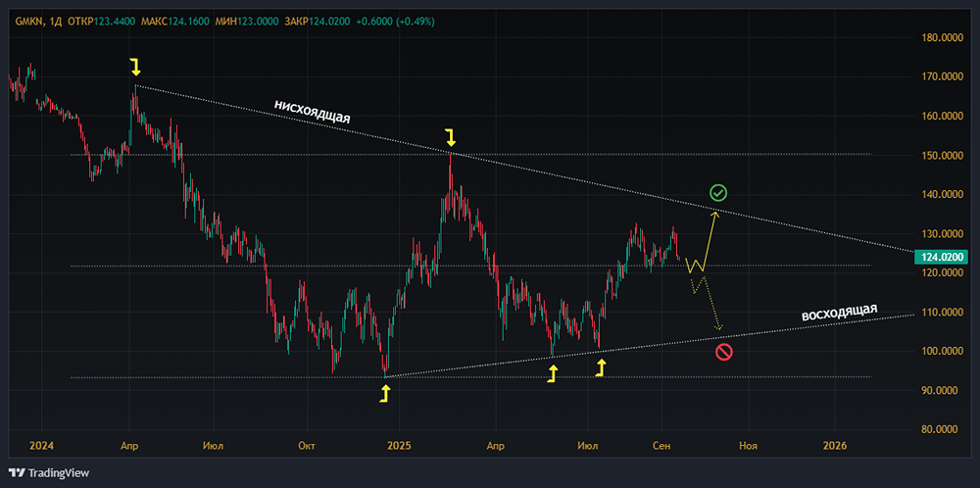Click the Ноя time axis label

click(748, 446)
